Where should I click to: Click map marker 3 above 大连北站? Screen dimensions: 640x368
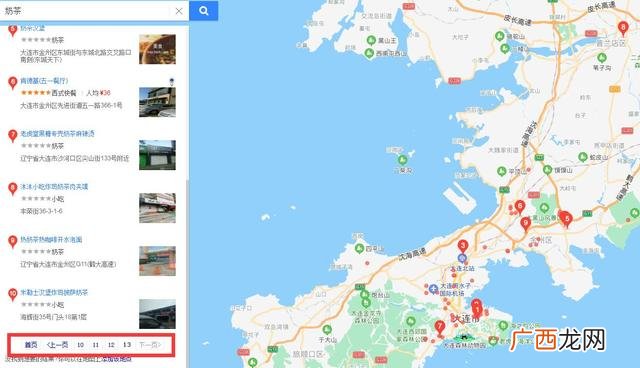coord(462,246)
